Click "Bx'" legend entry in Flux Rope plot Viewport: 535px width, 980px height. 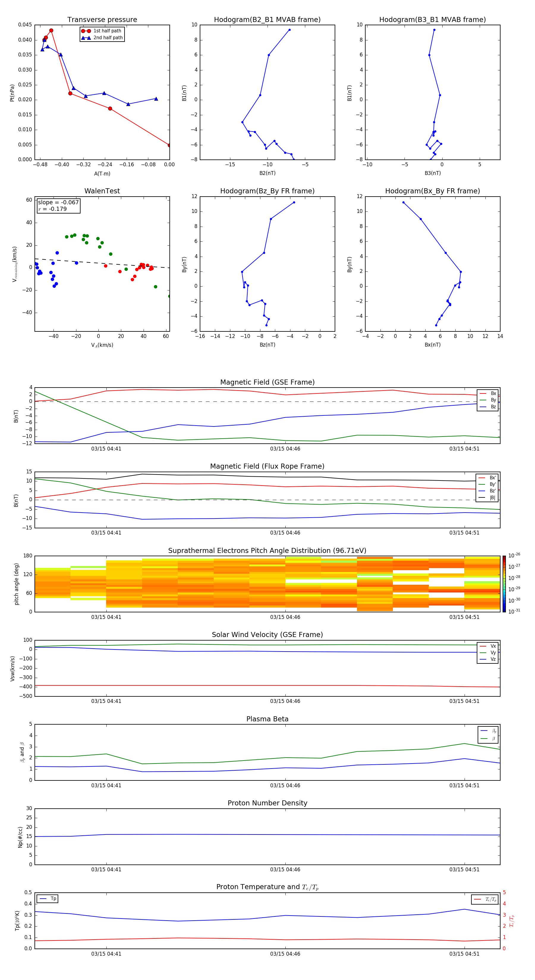487,478
